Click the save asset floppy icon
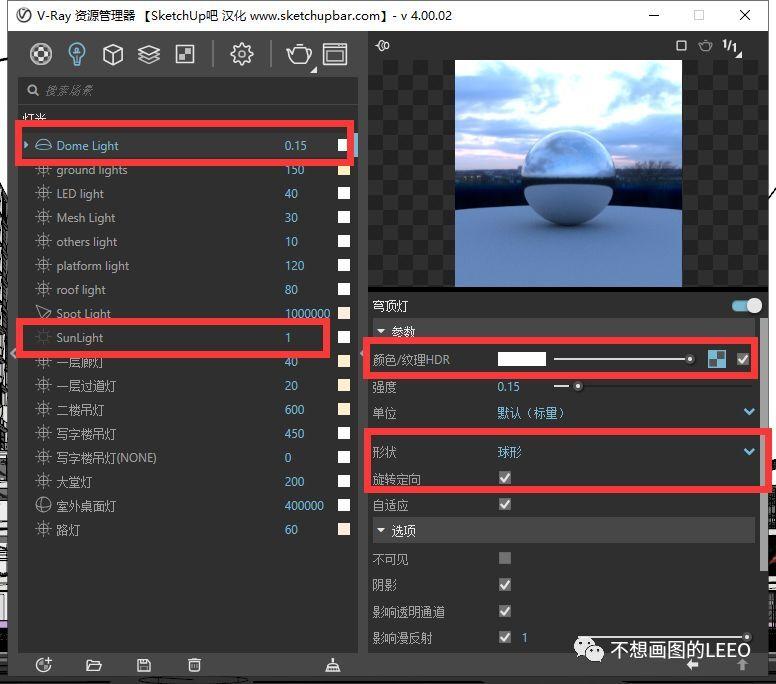776x684 pixels. [144, 665]
